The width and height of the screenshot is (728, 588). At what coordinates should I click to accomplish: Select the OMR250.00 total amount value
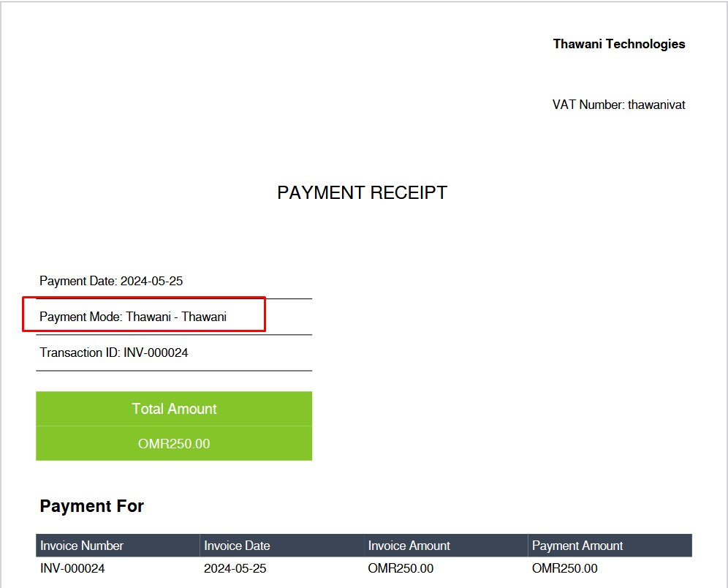click(x=174, y=444)
